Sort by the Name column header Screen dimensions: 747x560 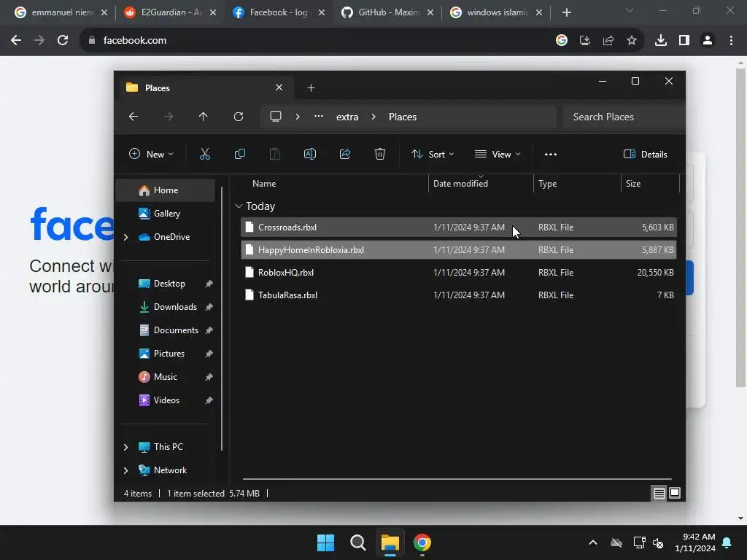click(264, 184)
